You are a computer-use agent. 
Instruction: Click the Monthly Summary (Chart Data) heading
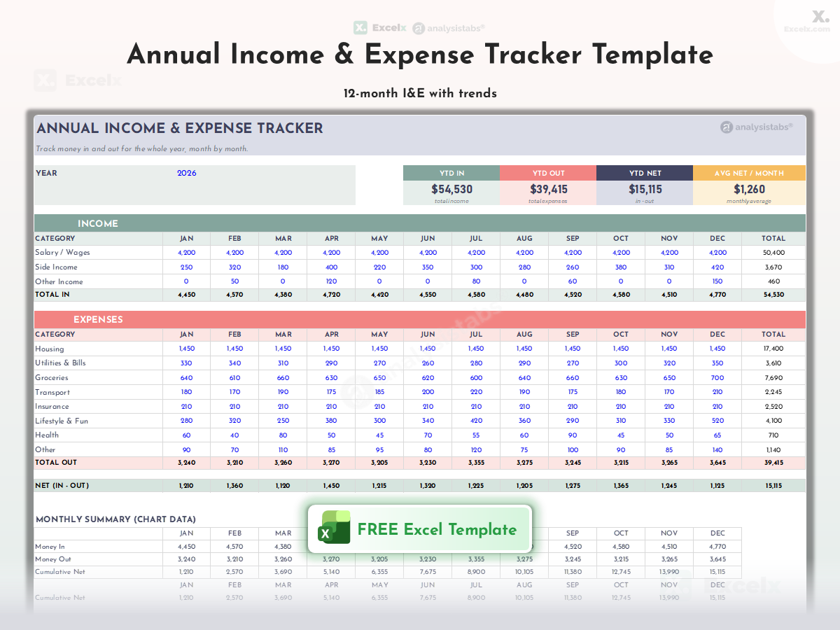(115, 519)
